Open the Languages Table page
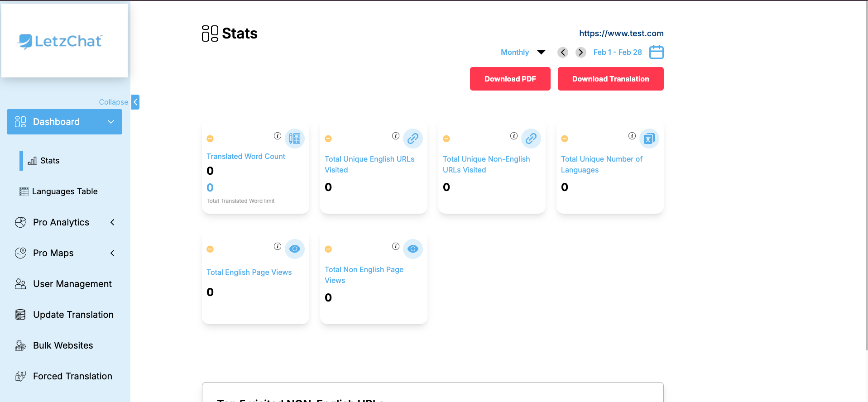The image size is (868, 402). pos(65,191)
